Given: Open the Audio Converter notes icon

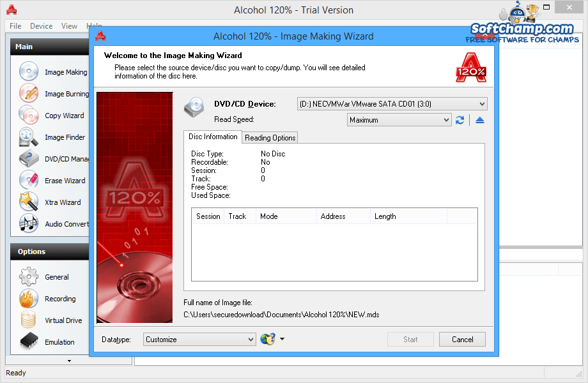Looking at the screenshot, I should point(29,223).
